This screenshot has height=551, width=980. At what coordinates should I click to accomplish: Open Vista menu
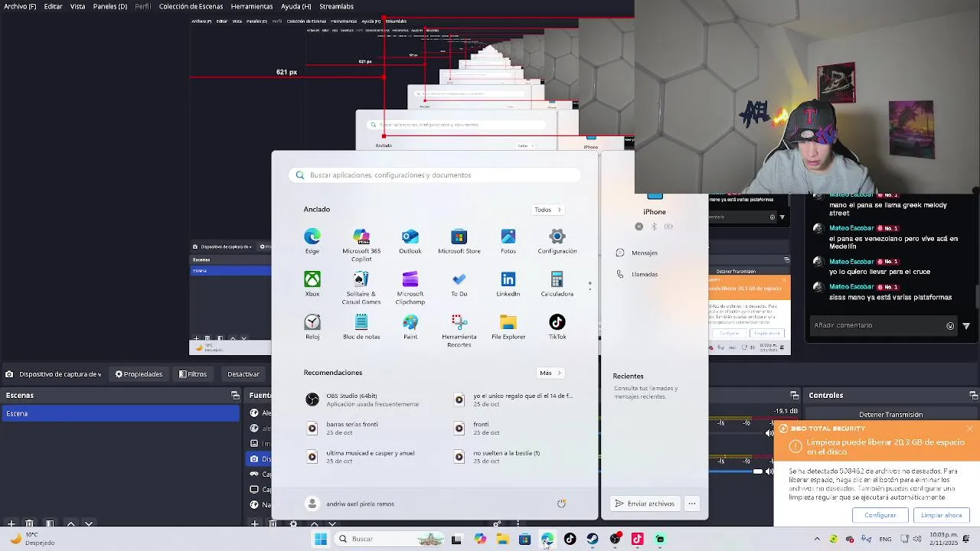pyautogui.click(x=78, y=6)
